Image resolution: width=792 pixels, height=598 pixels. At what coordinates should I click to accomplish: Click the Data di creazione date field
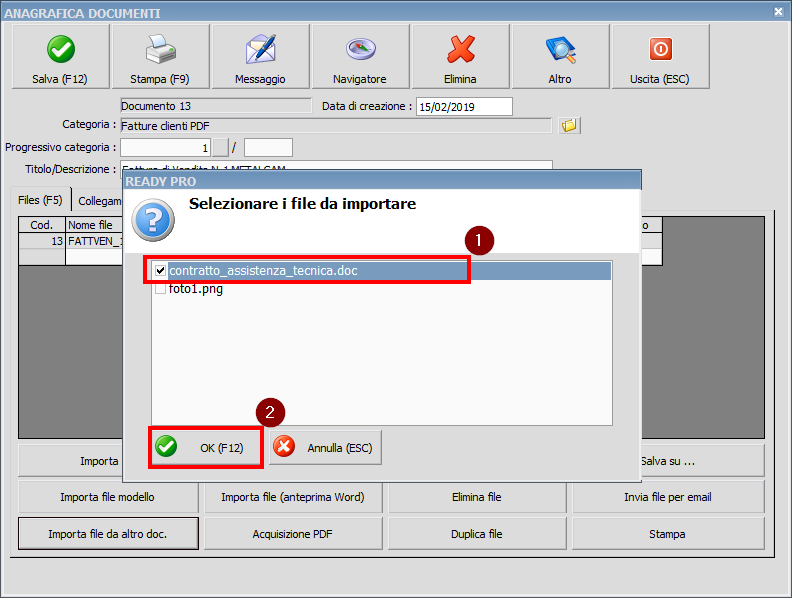click(463, 107)
